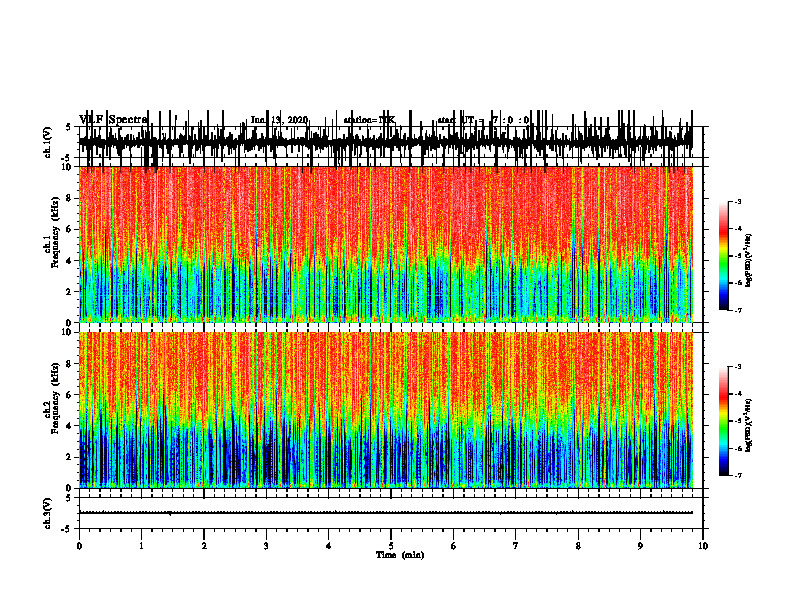Click the '10' kHz tick on ch.2 axis
Viewport: 792px width, 612px height.
point(67,332)
